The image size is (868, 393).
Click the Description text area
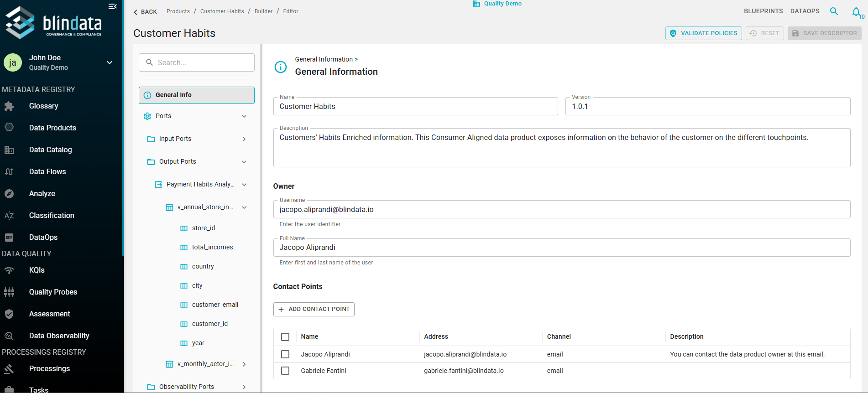coord(562,148)
